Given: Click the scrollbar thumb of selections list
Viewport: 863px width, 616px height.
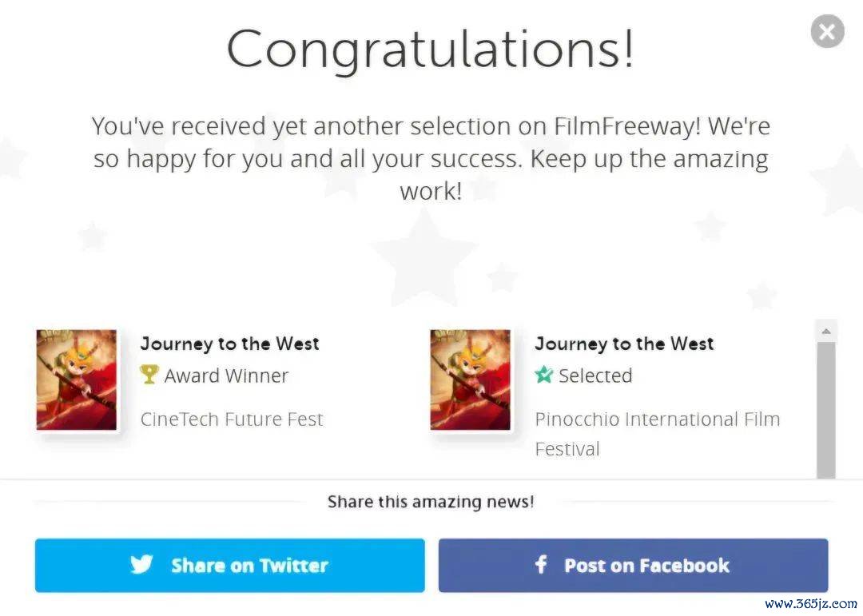Looking at the screenshot, I should coord(825,407).
